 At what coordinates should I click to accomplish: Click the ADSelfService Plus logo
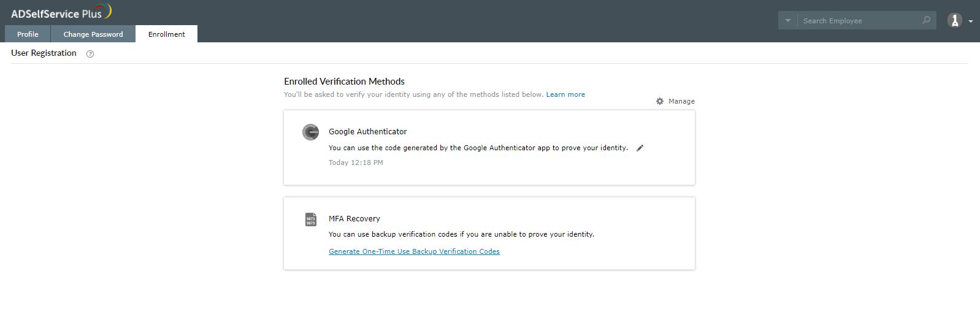(x=61, y=12)
